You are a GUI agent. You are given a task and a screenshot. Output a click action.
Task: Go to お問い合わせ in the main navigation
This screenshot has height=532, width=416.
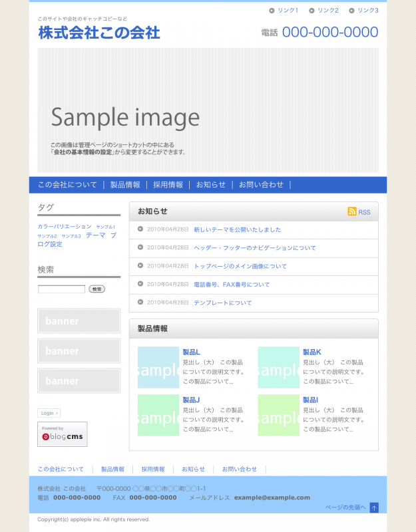(261, 185)
